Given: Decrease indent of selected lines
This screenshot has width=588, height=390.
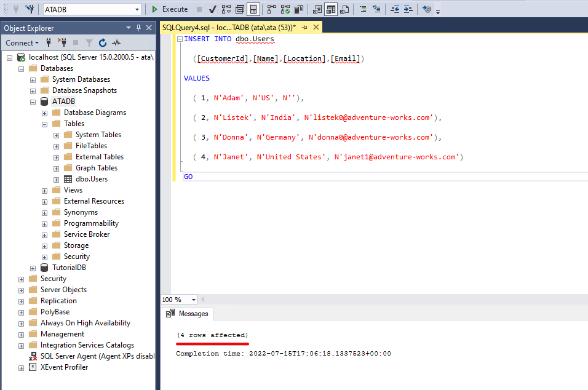Looking at the screenshot, I should coord(394,9).
